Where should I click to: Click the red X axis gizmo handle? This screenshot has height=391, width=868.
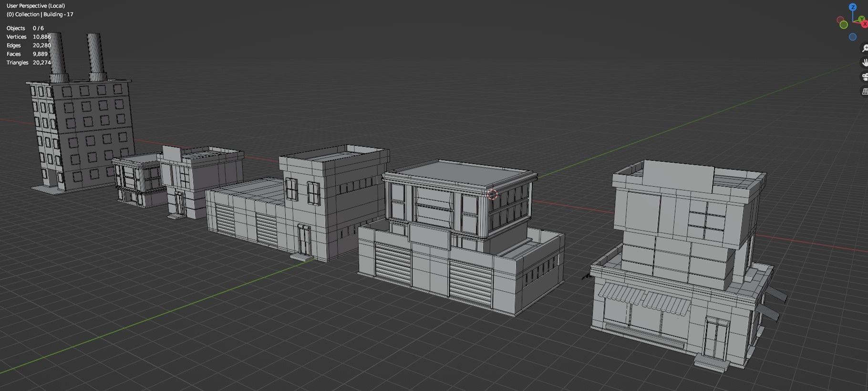[865, 24]
